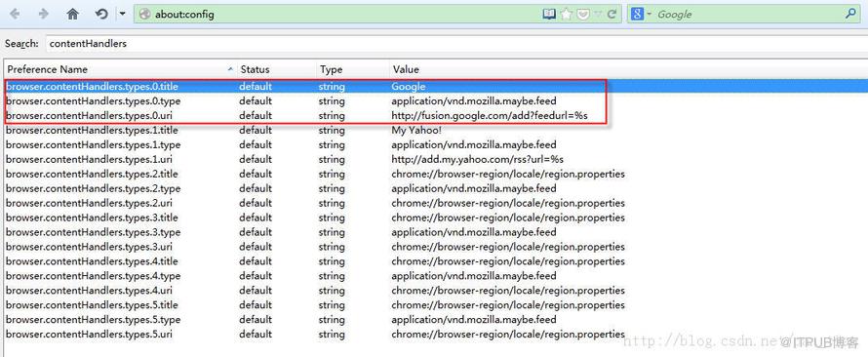The image size is (868, 357).
Task: Bookmark this page with the star icon
Action: (566, 15)
